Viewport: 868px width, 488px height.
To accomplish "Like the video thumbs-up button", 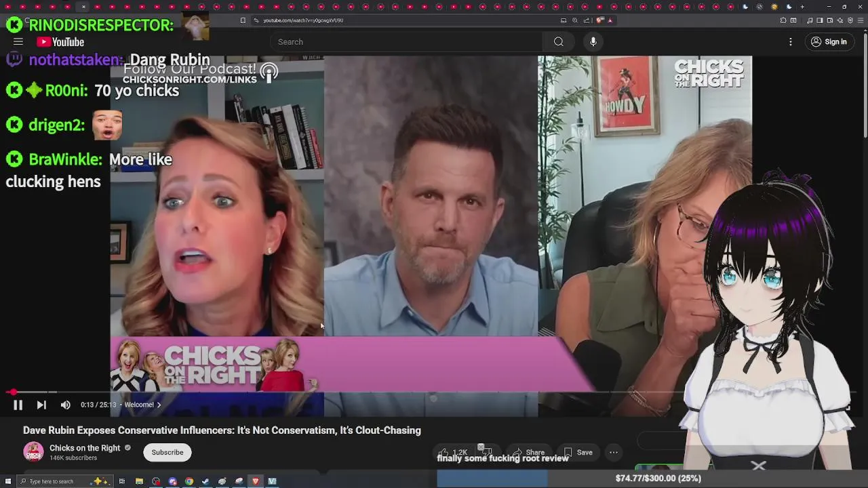I will [x=452, y=452].
